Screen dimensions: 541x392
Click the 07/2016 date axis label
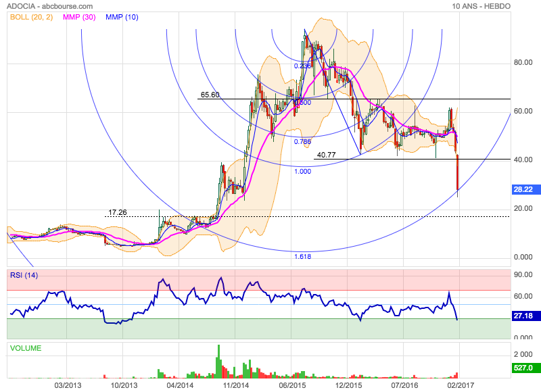[404, 385]
